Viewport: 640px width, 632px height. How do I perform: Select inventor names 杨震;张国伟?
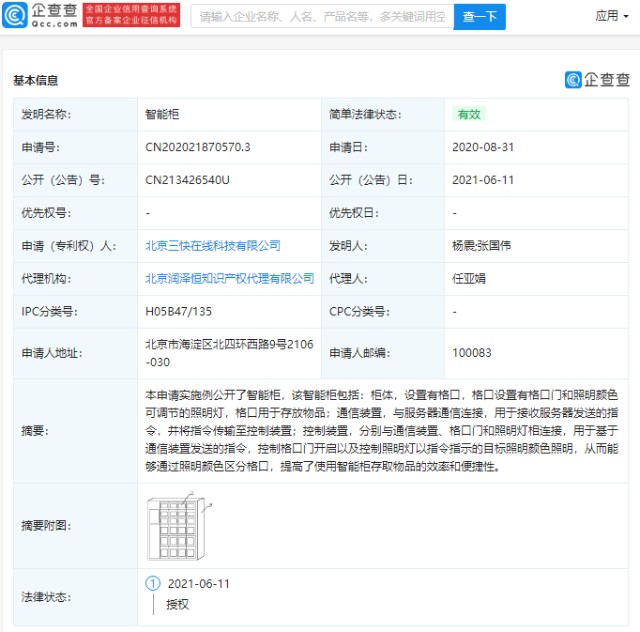click(481, 246)
